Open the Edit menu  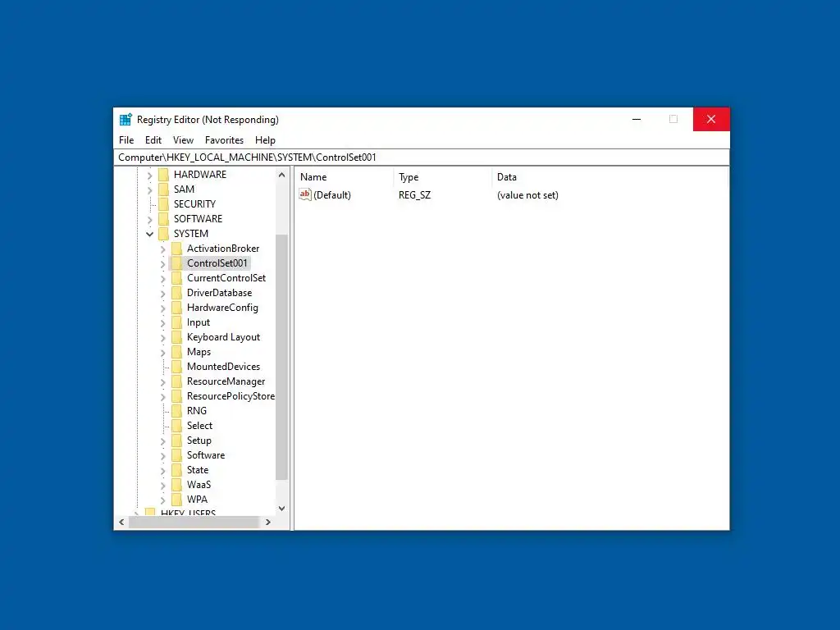tap(153, 139)
